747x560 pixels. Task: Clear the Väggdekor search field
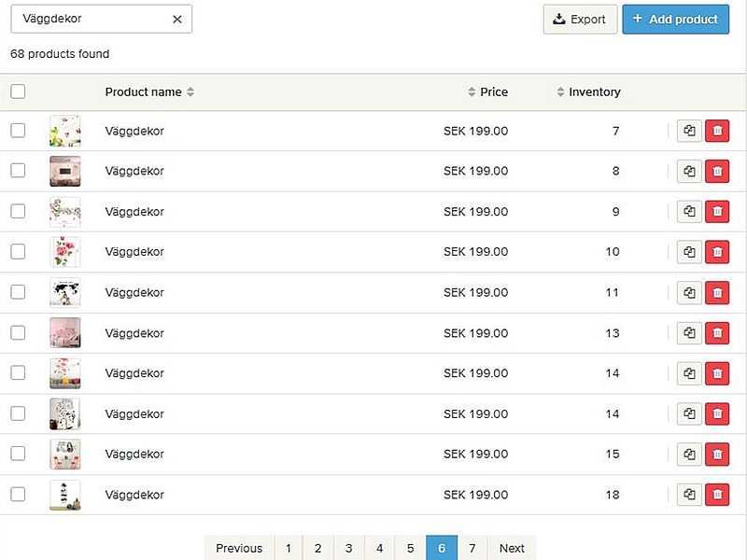point(177,20)
